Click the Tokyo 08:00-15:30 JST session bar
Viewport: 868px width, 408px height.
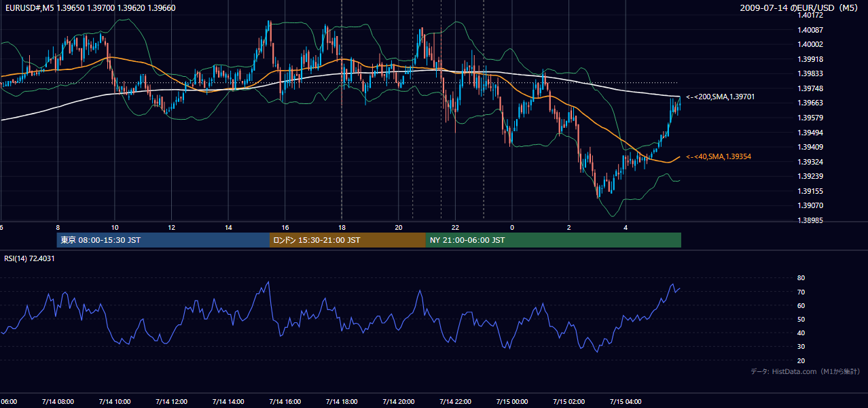pos(163,240)
